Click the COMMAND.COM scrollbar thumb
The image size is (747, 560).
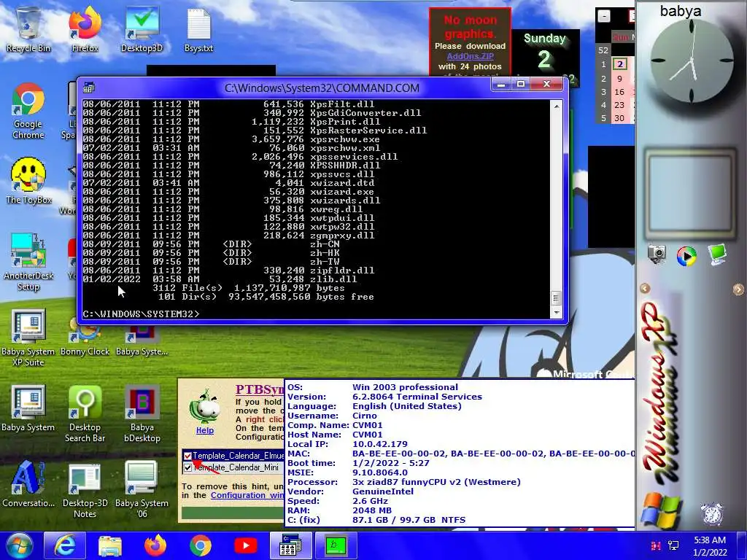coord(556,298)
